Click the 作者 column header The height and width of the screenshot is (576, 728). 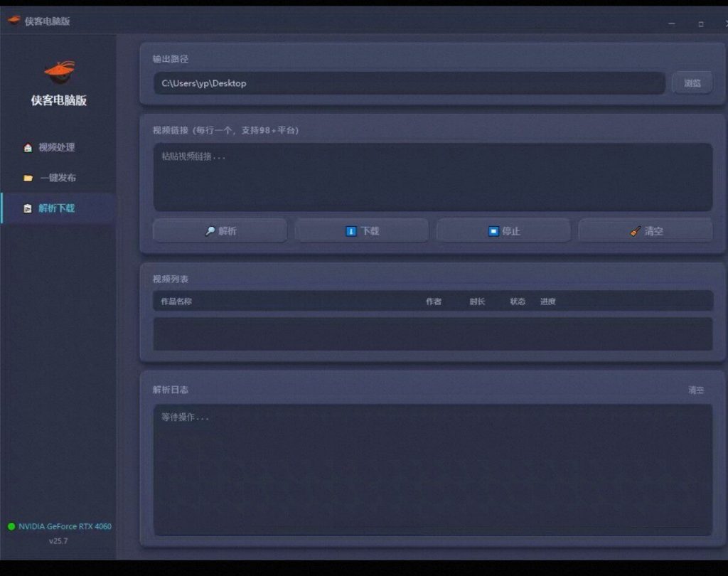pyautogui.click(x=434, y=302)
